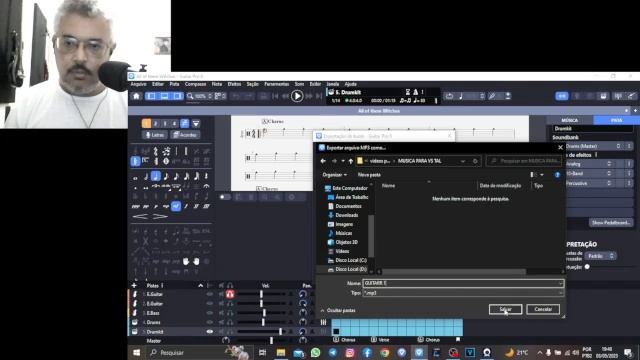640x360 pixels.
Task: Select the Acordes (chords) tool
Action: (x=185, y=135)
